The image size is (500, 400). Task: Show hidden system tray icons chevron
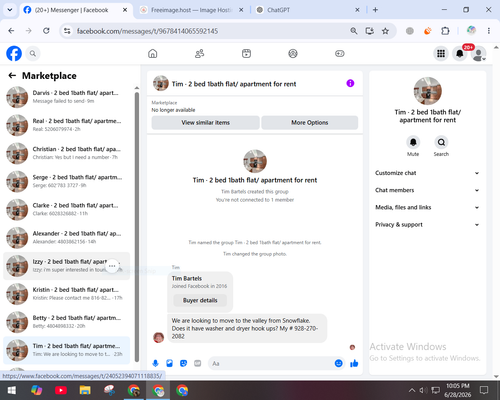click(x=412, y=390)
